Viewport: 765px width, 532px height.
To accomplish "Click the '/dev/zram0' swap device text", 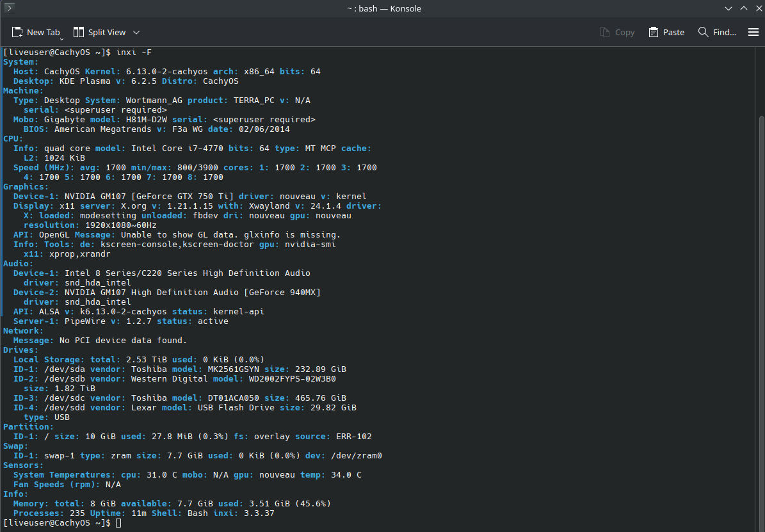I will (357, 456).
